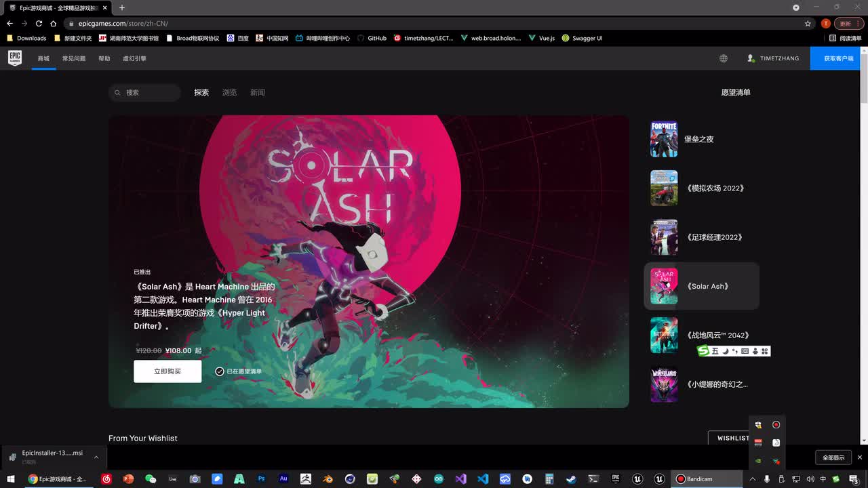Collapse the hidden system tray icons arrow
The width and height of the screenshot is (868, 488).
(x=753, y=479)
